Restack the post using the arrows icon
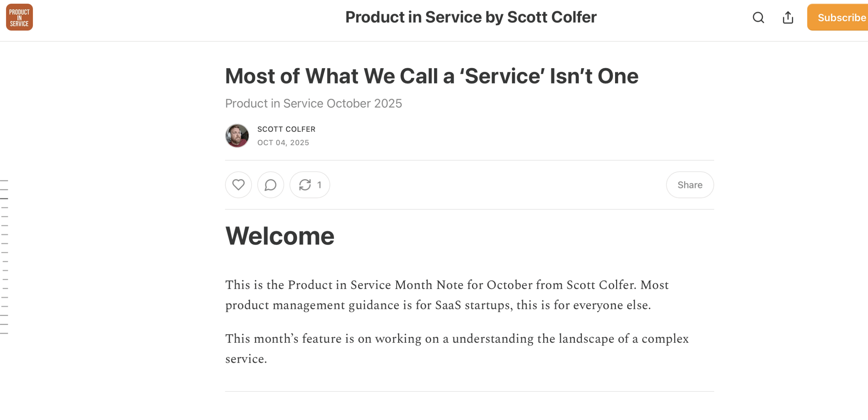Screen dimensions: 868x420 pos(305,185)
